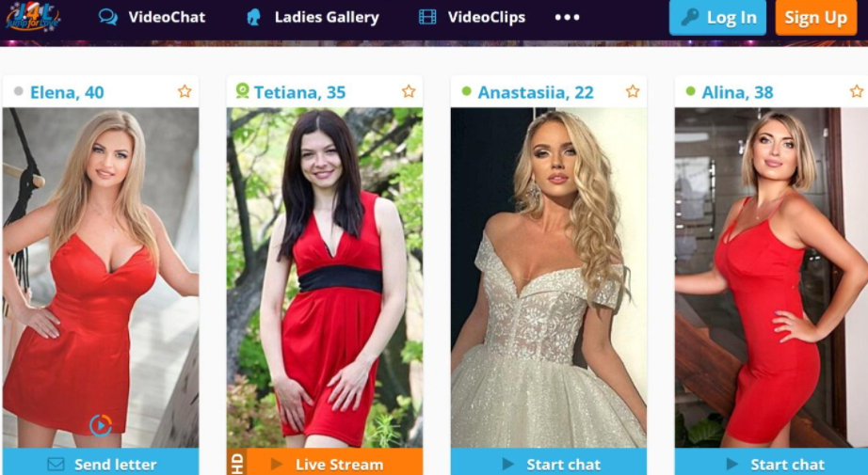Favorite Elena with the star icon
The image size is (868, 475).
click(x=185, y=92)
